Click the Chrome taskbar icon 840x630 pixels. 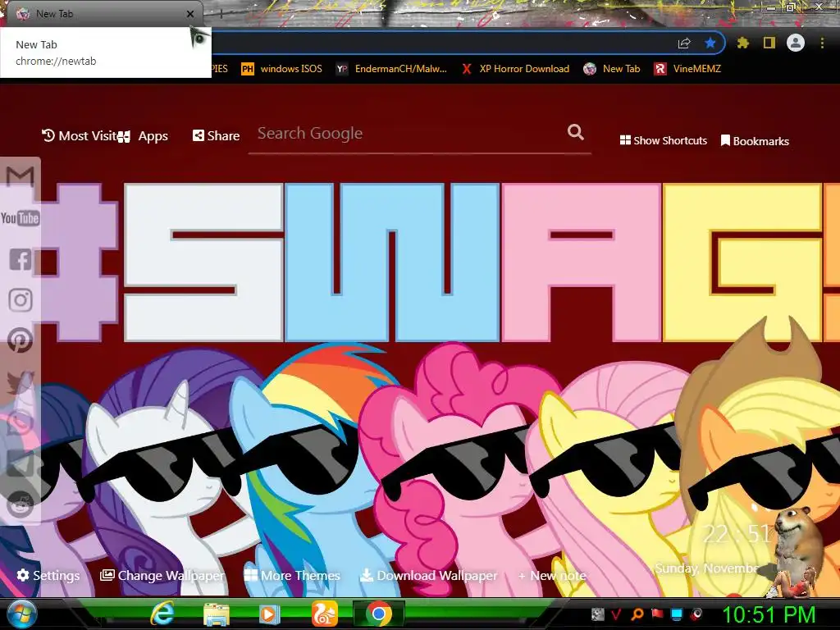tap(379, 614)
